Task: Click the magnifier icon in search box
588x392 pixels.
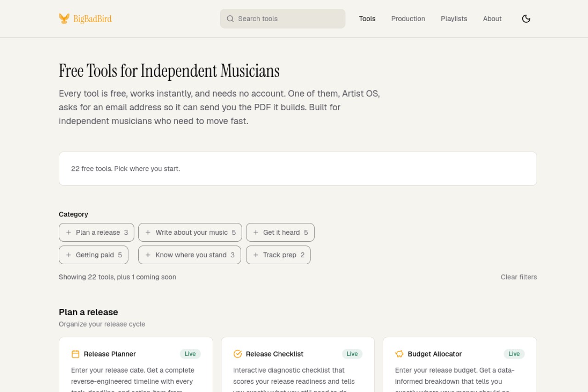Action: (x=230, y=19)
